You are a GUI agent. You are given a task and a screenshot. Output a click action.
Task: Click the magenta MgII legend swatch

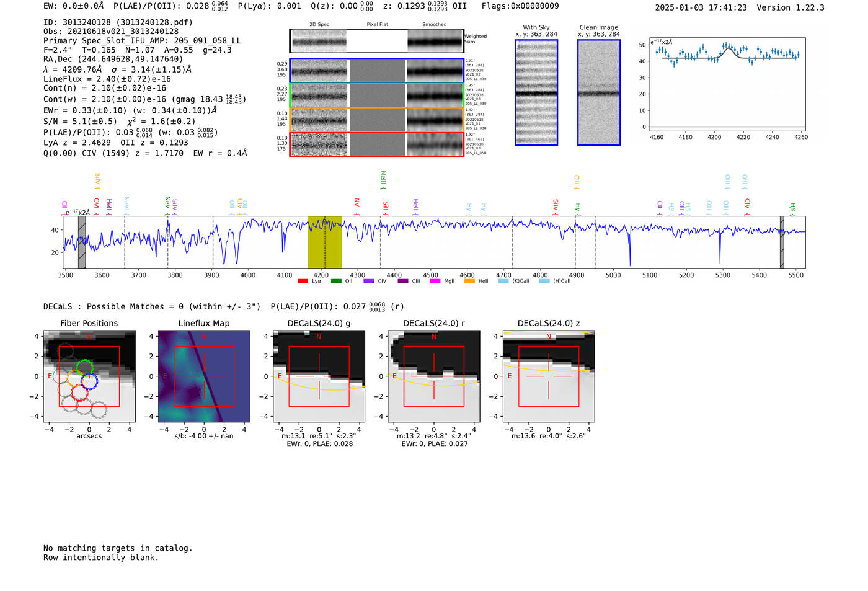[435, 282]
